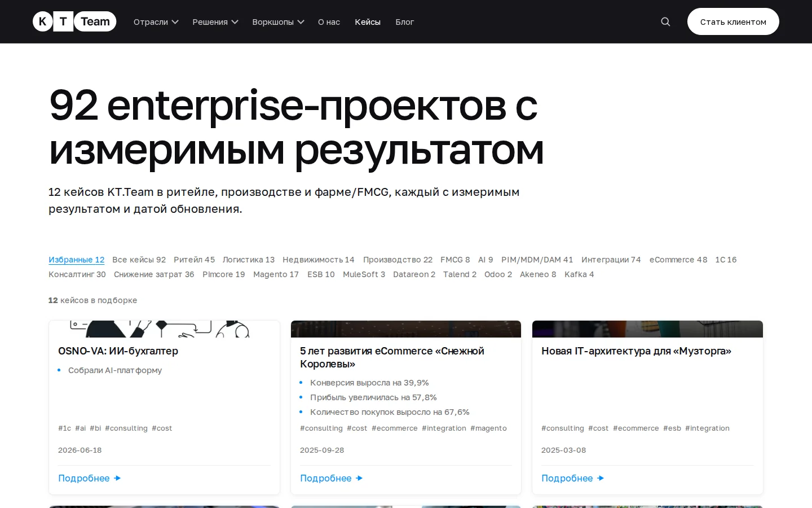Viewport: 812px width, 508px height.
Task: Click the date 2025-09-28
Action: (322, 450)
